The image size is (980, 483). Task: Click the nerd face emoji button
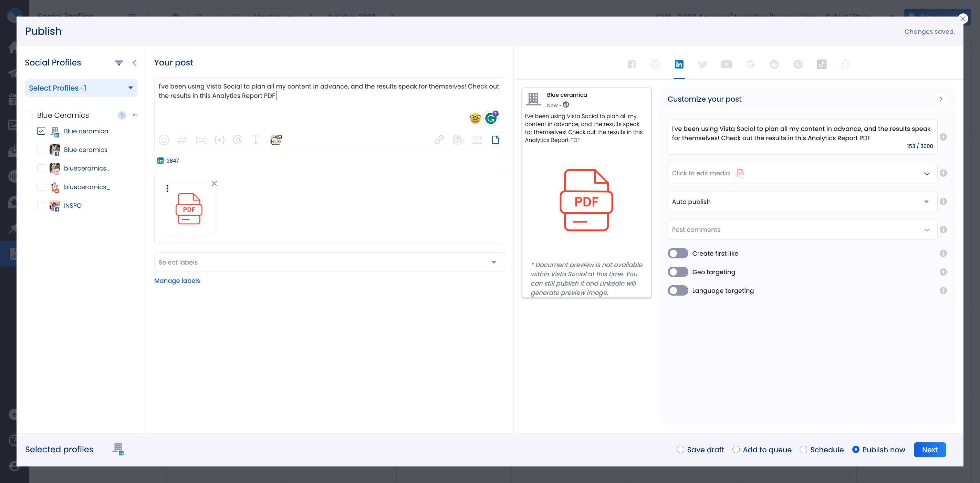point(475,119)
